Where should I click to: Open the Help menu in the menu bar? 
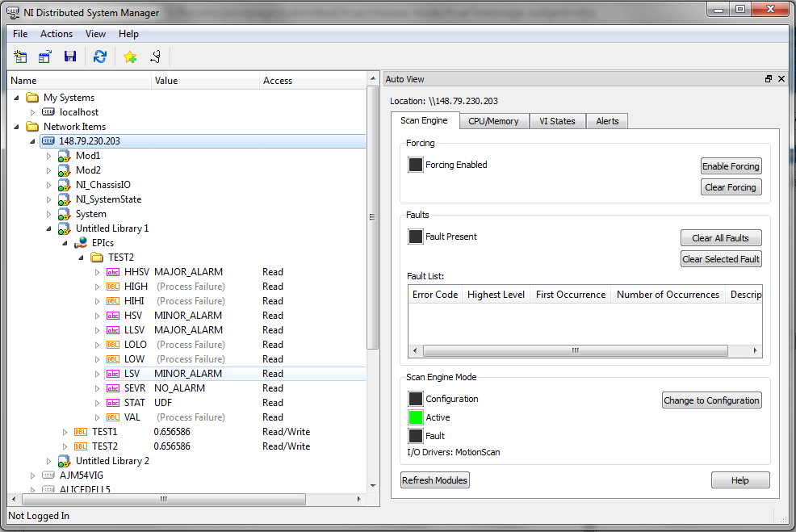click(128, 34)
